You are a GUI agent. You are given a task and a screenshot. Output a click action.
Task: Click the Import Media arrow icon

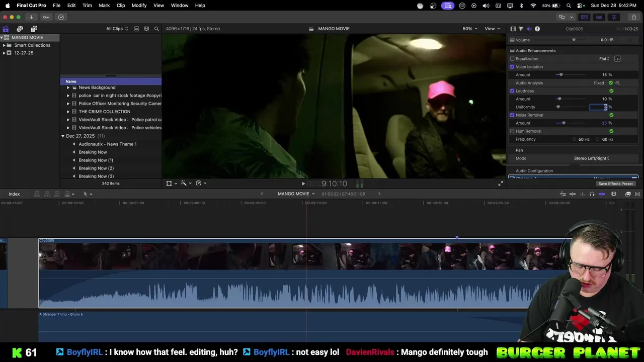tap(31, 17)
